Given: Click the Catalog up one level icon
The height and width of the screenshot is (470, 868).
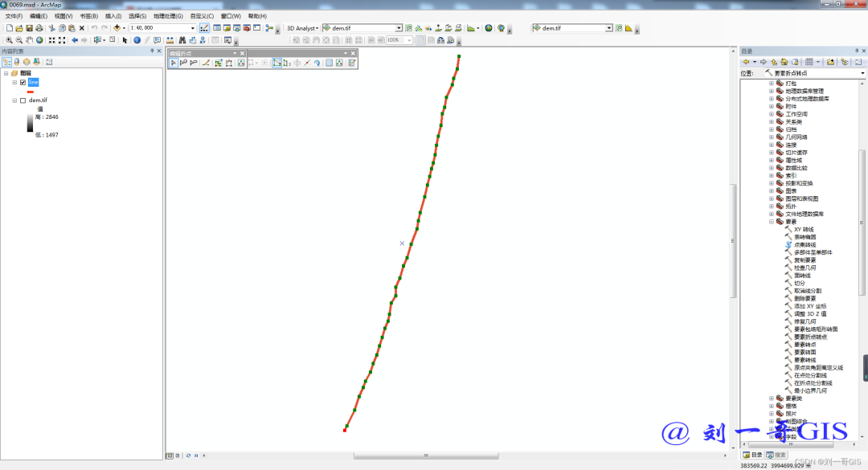Looking at the screenshot, I should [774, 62].
